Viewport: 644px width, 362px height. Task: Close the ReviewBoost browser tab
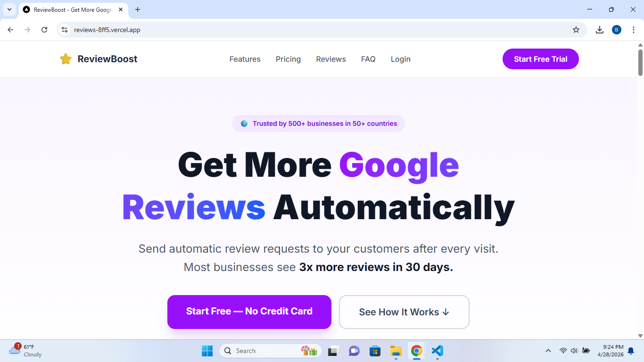tap(121, 9)
